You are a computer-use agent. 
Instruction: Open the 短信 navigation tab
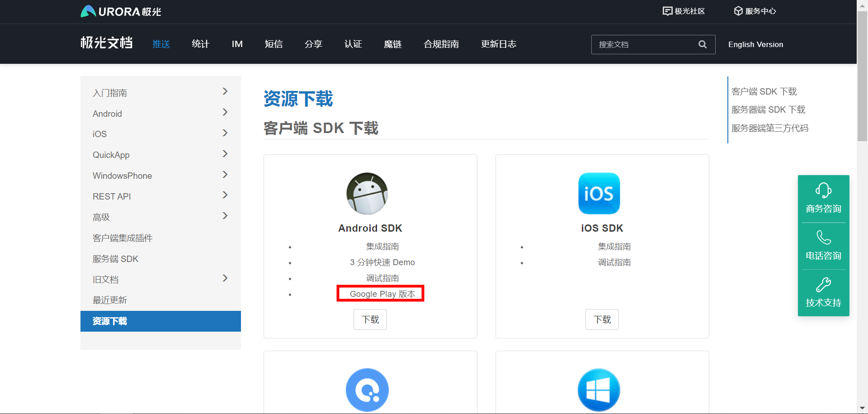[274, 44]
